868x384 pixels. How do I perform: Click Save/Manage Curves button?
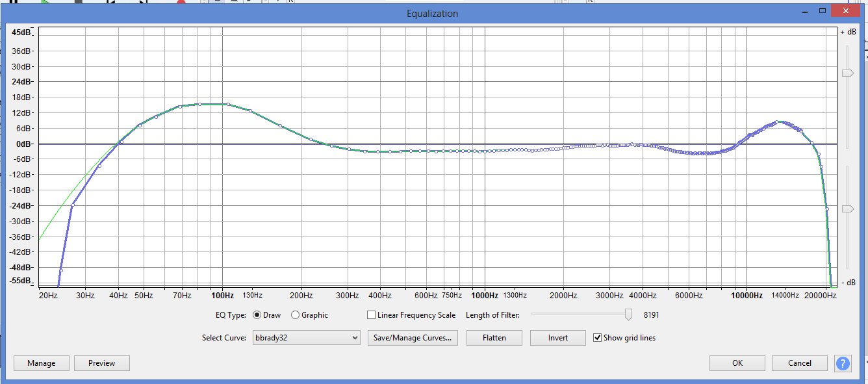[x=413, y=338]
